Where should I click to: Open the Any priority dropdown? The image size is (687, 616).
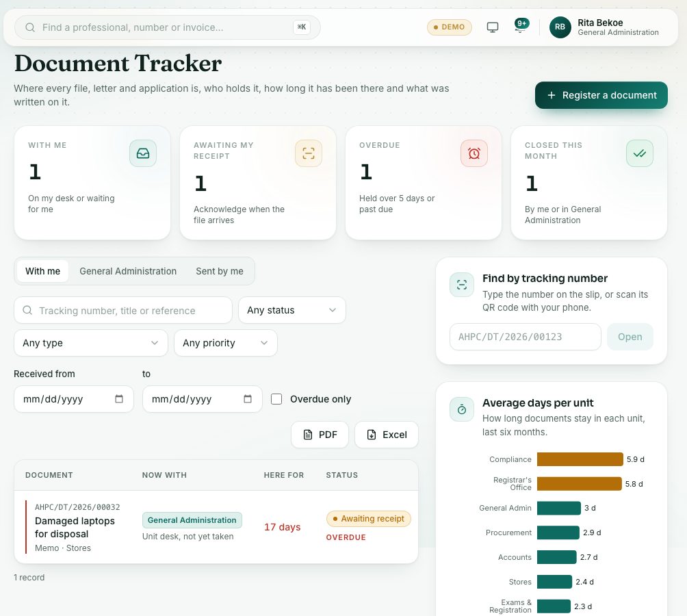pos(226,343)
